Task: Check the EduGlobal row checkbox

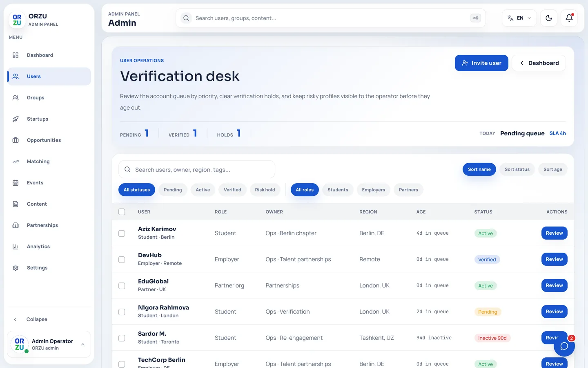Action: pos(122,285)
